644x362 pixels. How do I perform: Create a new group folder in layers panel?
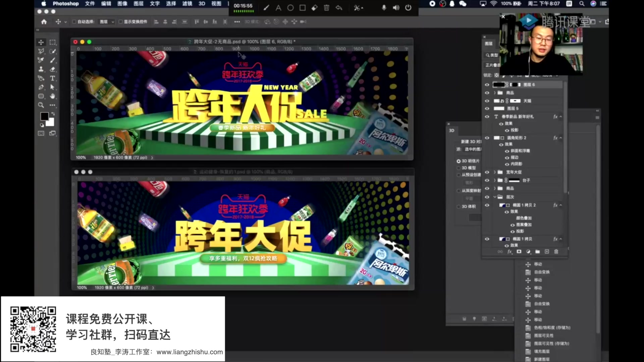(538, 252)
